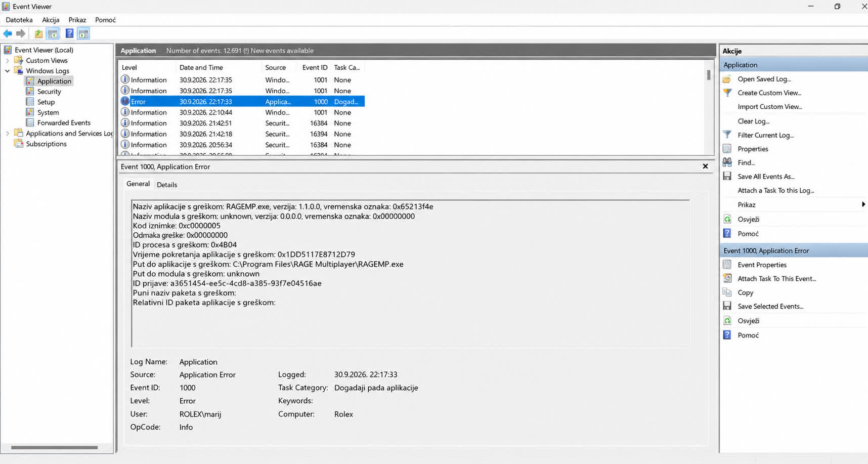Click the up-one-level folder toolbar icon
The image size is (868, 464).
[x=38, y=34]
